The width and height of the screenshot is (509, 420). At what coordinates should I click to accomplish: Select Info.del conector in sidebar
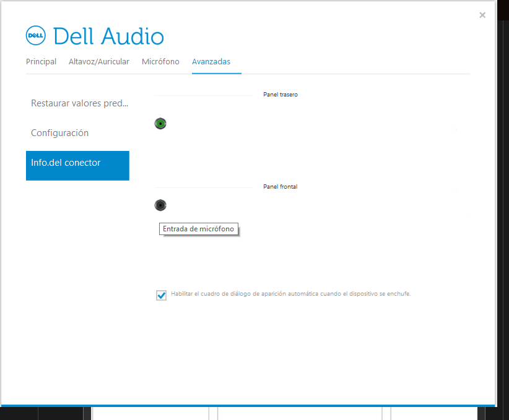click(x=77, y=165)
